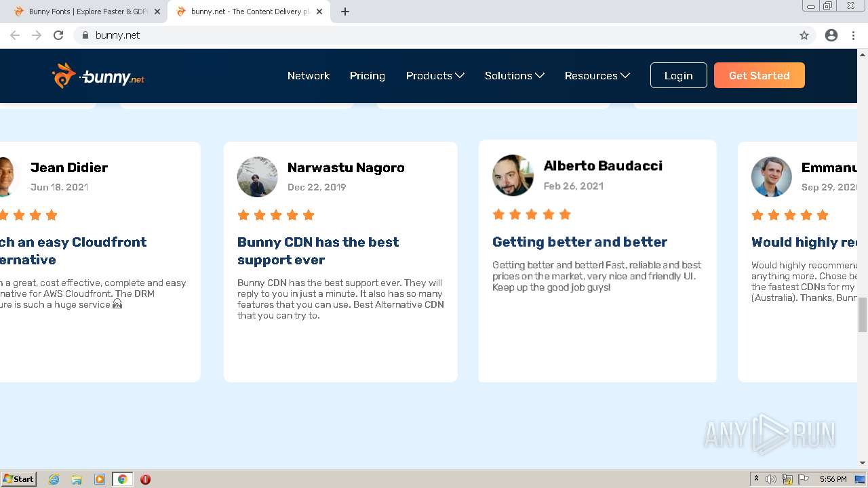Click the orange Get Started button
This screenshot has height=488, width=868.
point(759,76)
